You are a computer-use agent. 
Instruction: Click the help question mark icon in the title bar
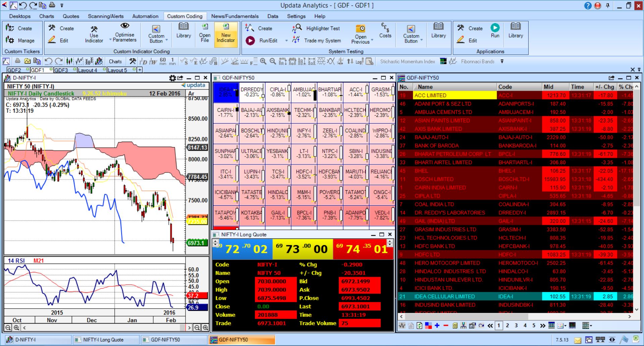tap(588, 5)
